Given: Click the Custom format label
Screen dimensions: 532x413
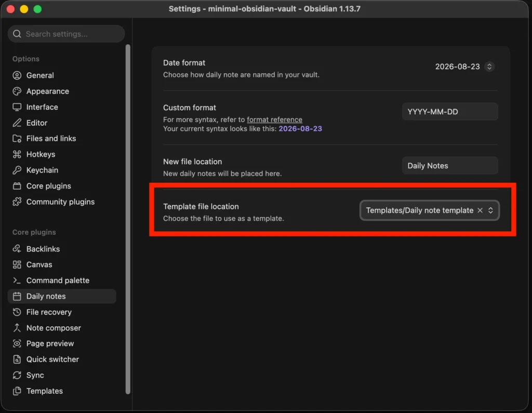Looking at the screenshot, I should tap(189, 108).
